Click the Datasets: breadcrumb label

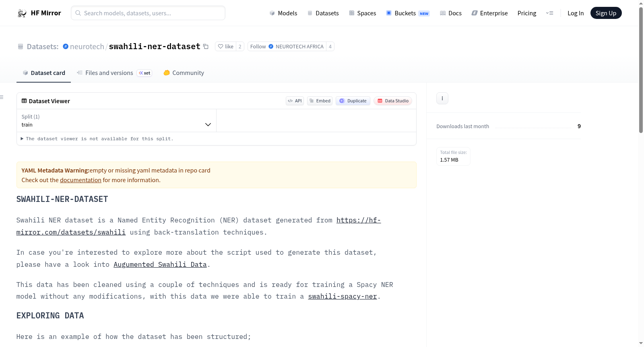pos(43,46)
